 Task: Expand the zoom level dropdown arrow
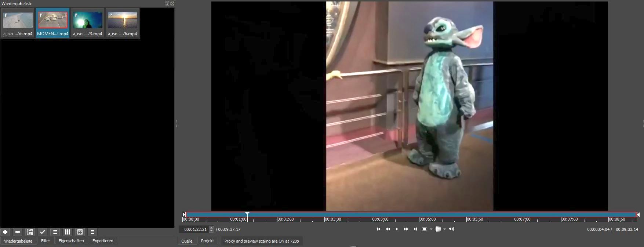(x=431, y=229)
